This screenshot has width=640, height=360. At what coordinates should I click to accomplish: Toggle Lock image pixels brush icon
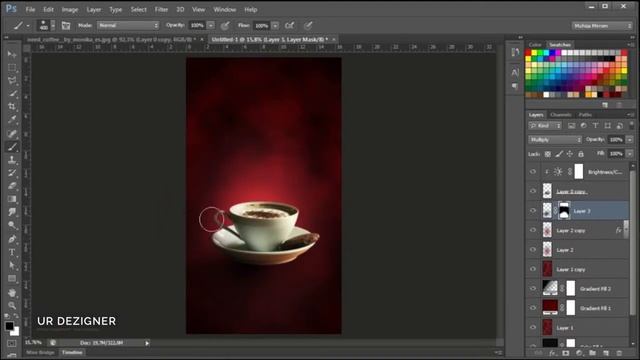click(x=559, y=154)
